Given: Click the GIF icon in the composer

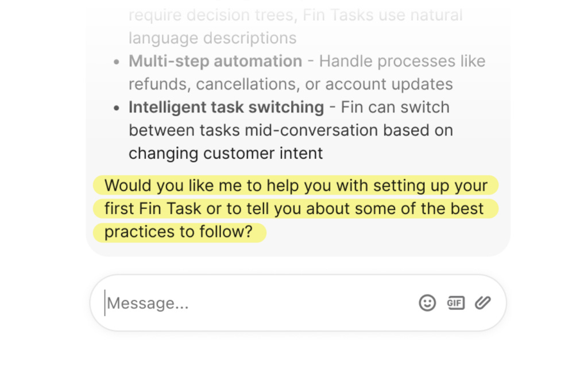Looking at the screenshot, I should (x=455, y=302).
